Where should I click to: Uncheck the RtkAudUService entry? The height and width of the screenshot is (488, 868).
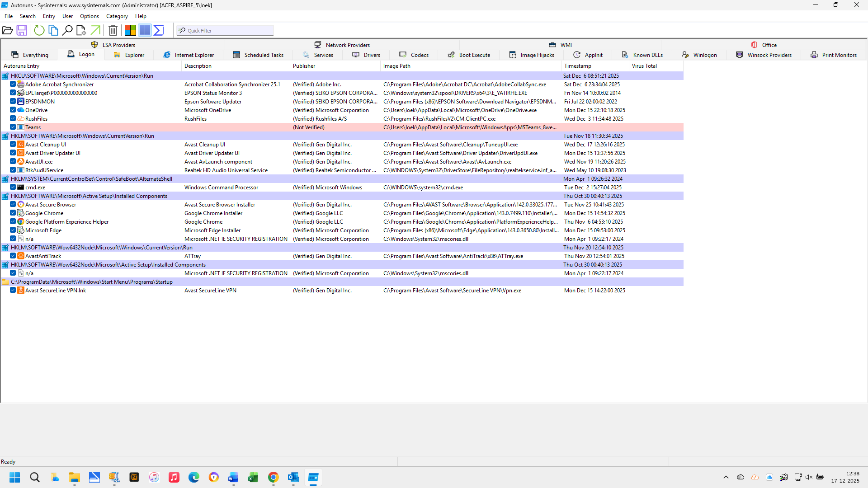coord(13,170)
